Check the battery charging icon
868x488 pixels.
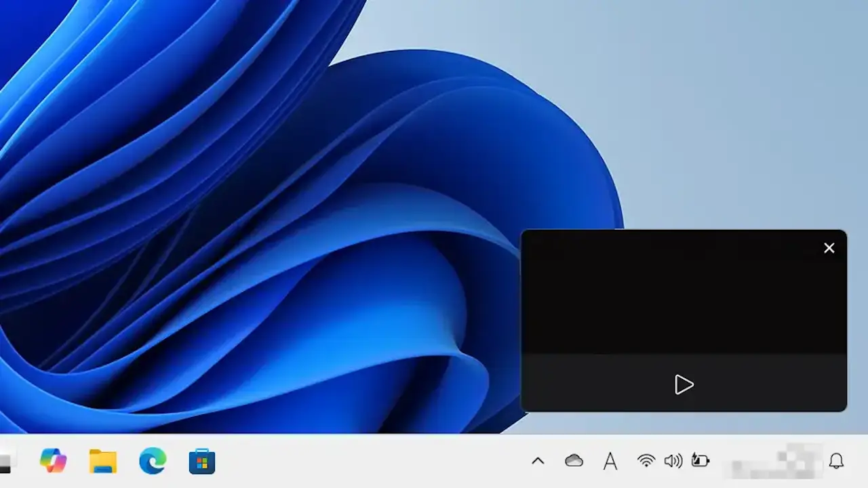(x=701, y=462)
